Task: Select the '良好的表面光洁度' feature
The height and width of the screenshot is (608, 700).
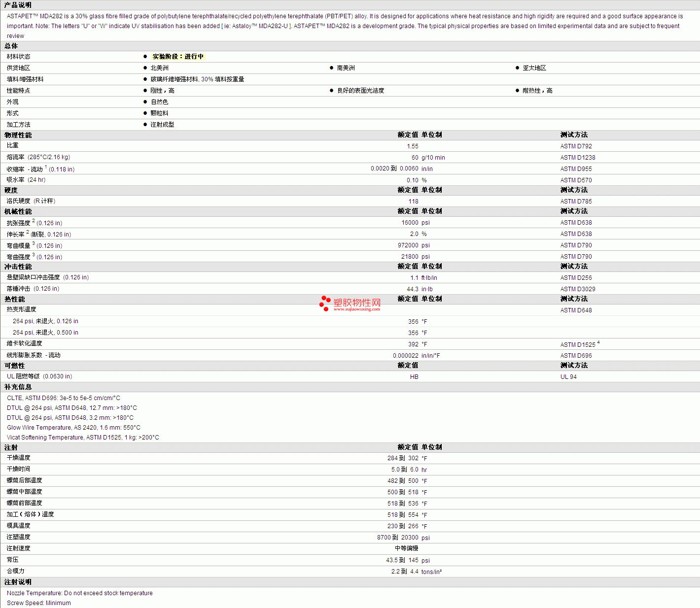Action: (360, 91)
